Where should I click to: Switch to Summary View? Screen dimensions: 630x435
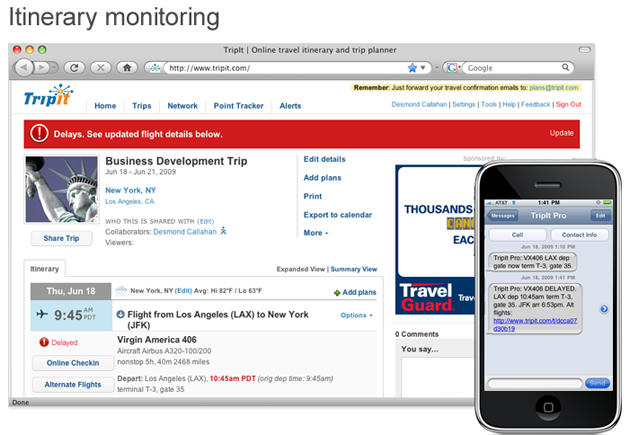pos(354,269)
